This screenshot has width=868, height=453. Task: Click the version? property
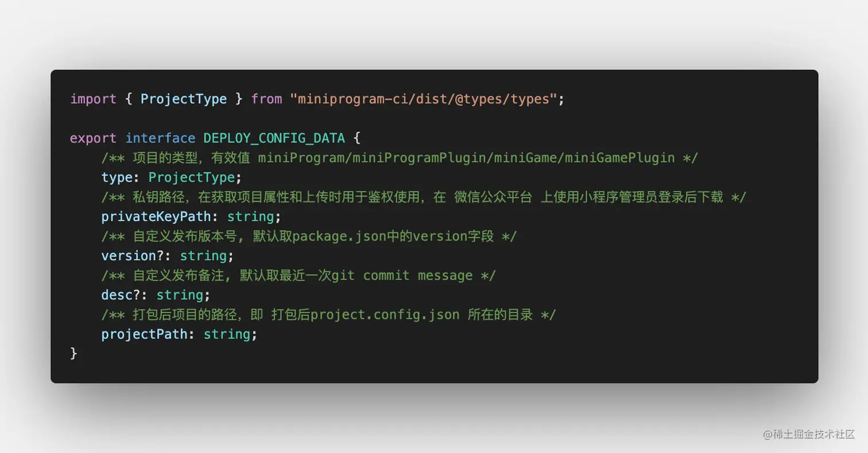pyautogui.click(x=133, y=255)
